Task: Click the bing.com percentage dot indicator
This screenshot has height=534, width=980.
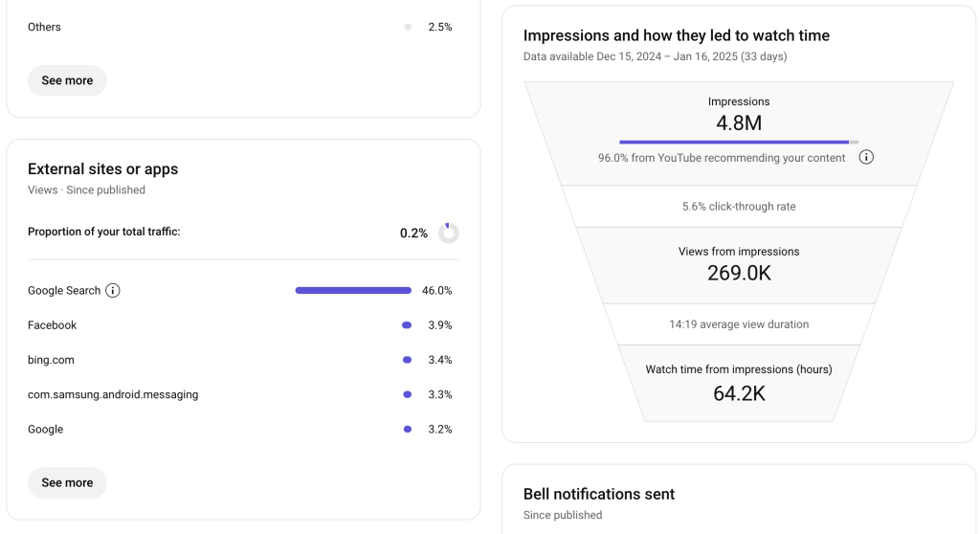Action: pyautogui.click(x=407, y=360)
